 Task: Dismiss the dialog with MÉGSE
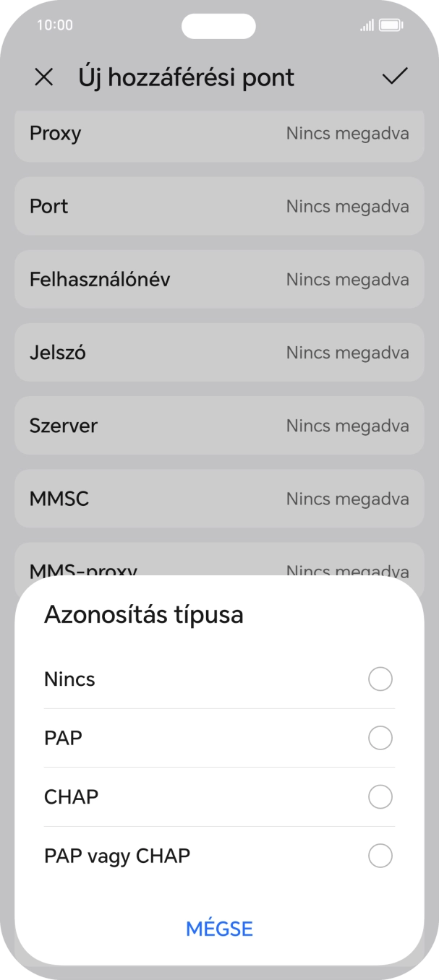[219, 928]
